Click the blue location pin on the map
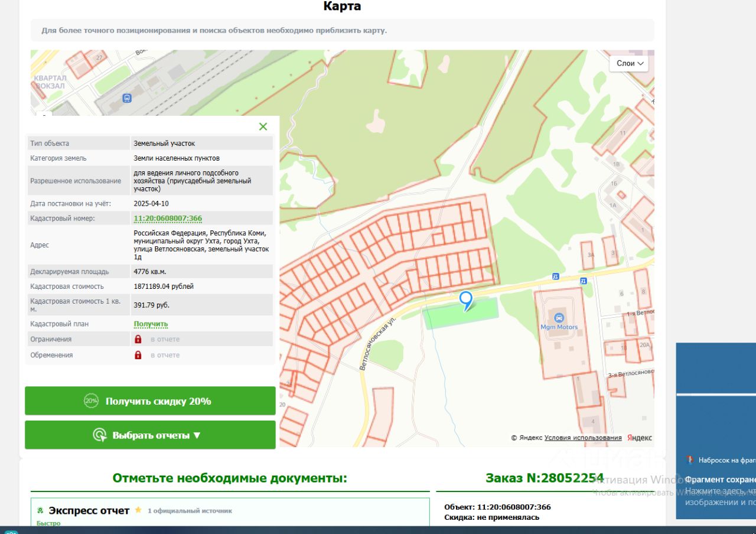The image size is (756, 534). tap(466, 301)
